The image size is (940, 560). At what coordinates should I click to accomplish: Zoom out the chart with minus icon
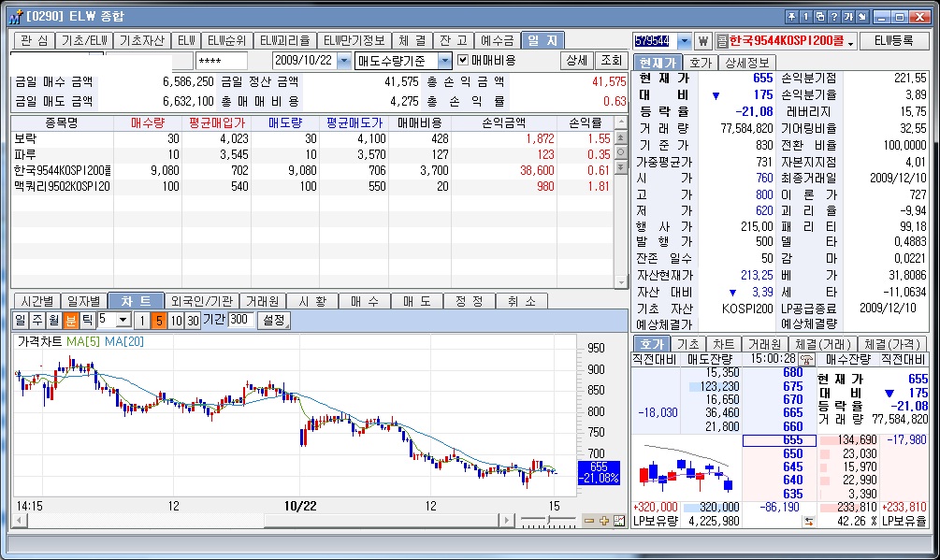(588, 521)
